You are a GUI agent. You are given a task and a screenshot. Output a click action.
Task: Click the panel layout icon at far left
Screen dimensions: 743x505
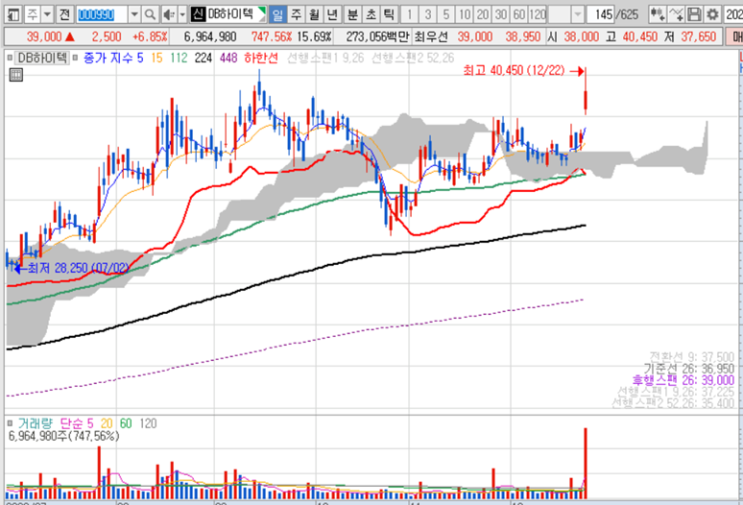coord(13,15)
